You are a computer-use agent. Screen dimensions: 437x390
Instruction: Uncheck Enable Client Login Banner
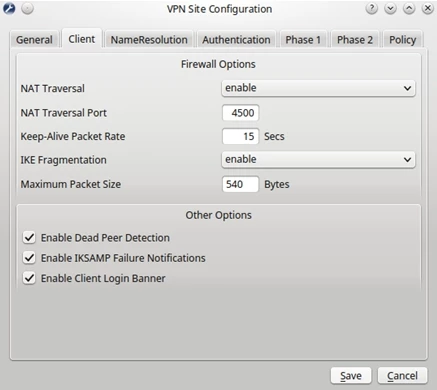[x=29, y=278]
